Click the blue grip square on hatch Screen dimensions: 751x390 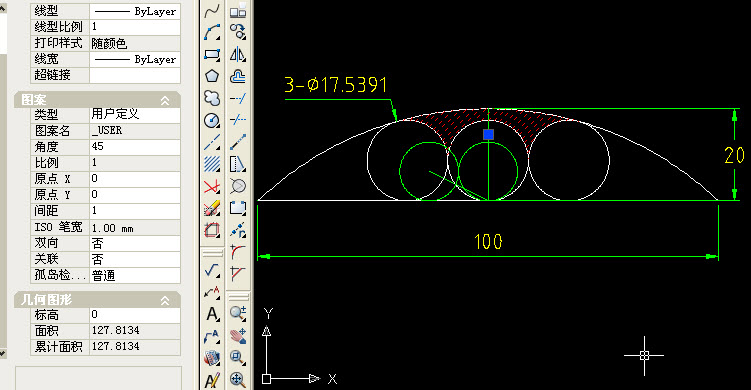(488, 134)
